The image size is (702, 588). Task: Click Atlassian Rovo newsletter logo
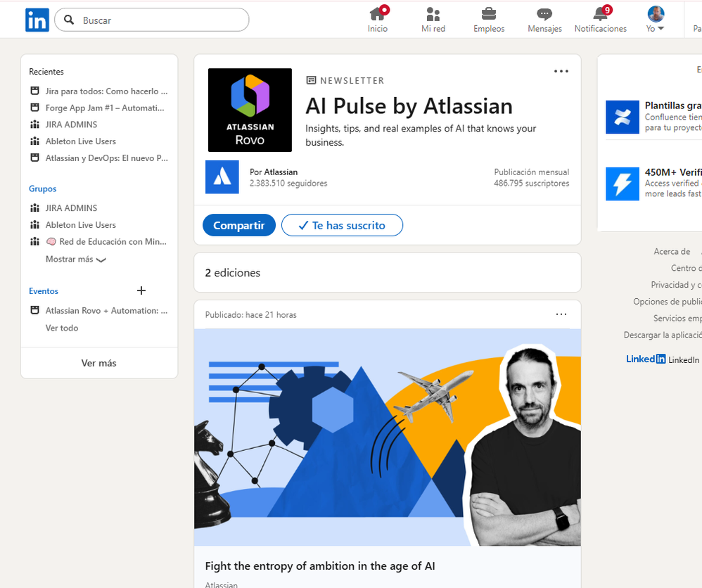point(250,110)
